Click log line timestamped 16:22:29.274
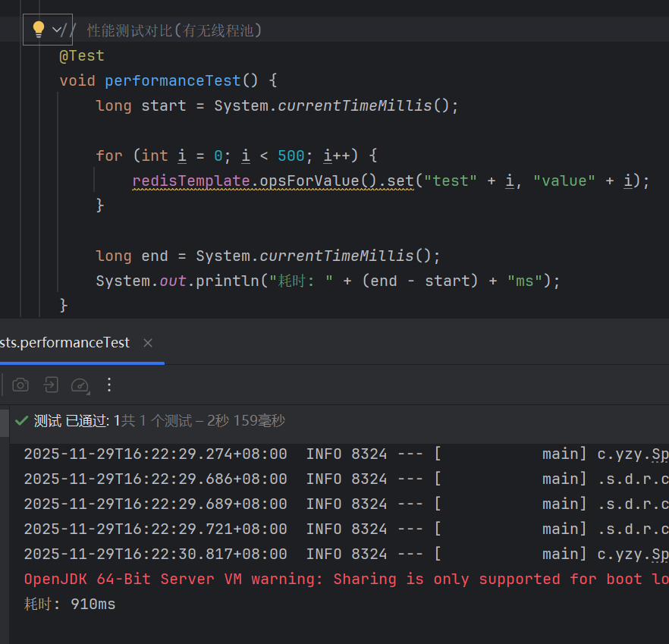The height and width of the screenshot is (644, 669). tap(346, 454)
